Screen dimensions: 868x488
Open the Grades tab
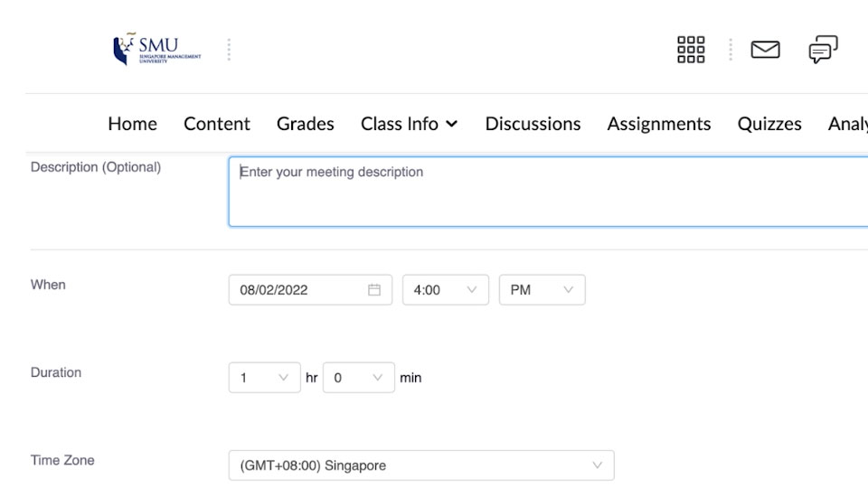pos(306,124)
